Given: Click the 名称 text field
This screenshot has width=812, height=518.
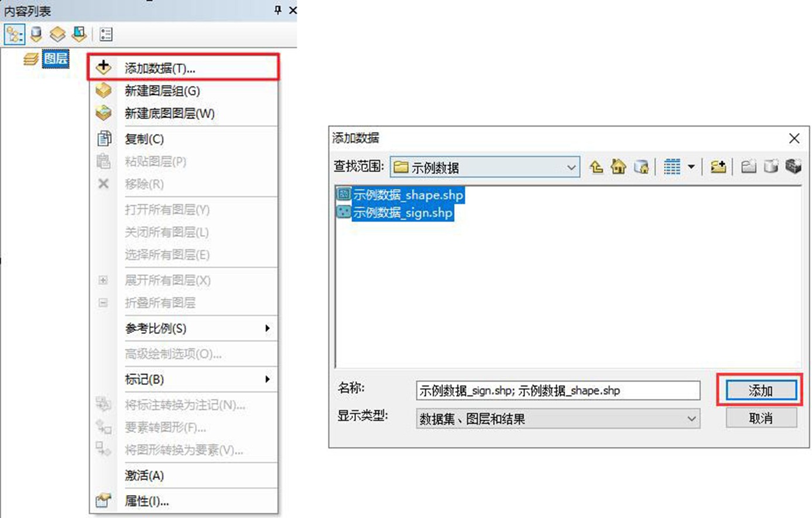Looking at the screenshot, I should (x=557, y=391).
